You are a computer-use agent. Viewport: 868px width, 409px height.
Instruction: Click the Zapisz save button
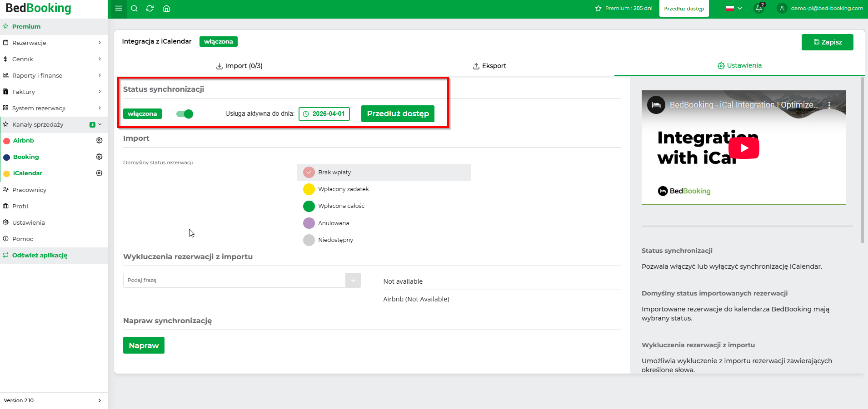coord(827,42)
